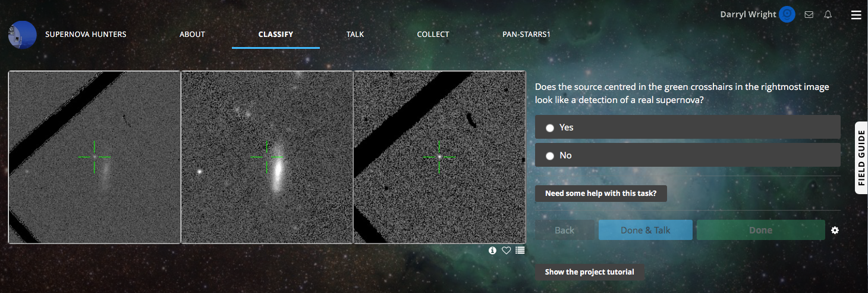868x293 pixels.
Task: Open the hamburger main menu
Action: pyautogui.click(x=856, y=15)
